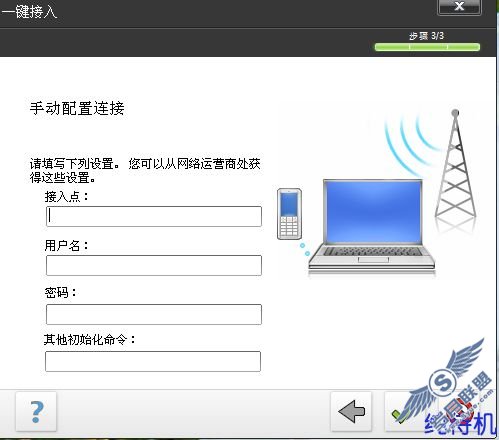
Task: Focus the 其他初始化命令 input field
Action: pyautogui.click(x=153, y=361)
